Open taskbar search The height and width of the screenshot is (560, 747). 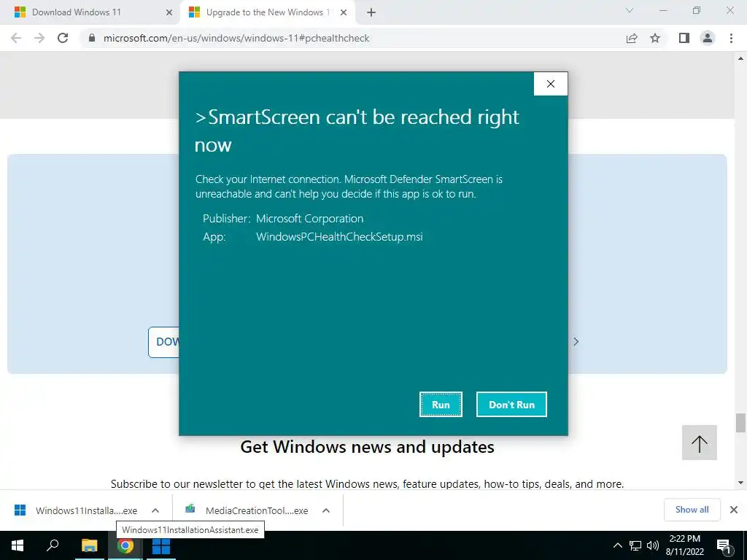point(53,545)
